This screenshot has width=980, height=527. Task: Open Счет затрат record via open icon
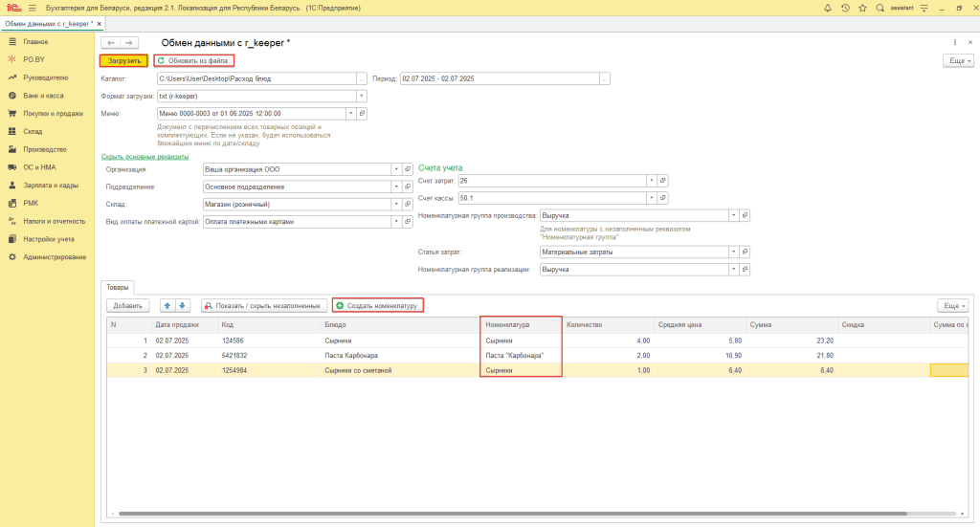point(662,181)
